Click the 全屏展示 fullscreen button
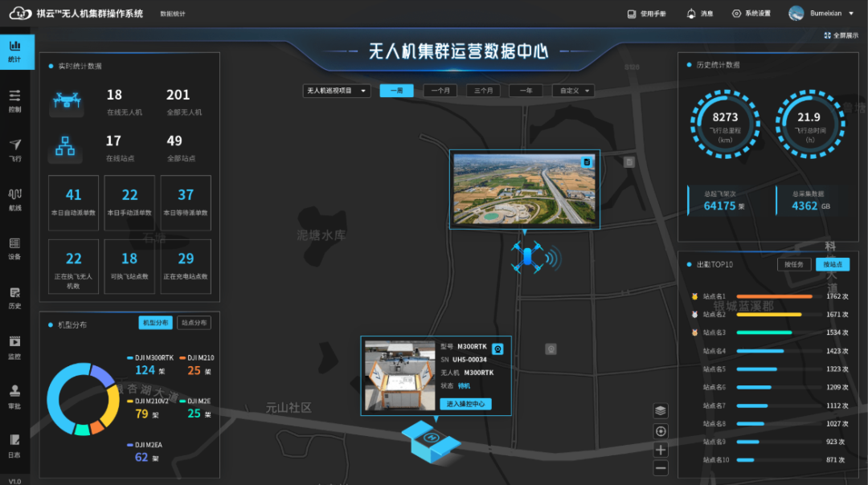This screenshot has height=485, width=868. tap(841, 35)
